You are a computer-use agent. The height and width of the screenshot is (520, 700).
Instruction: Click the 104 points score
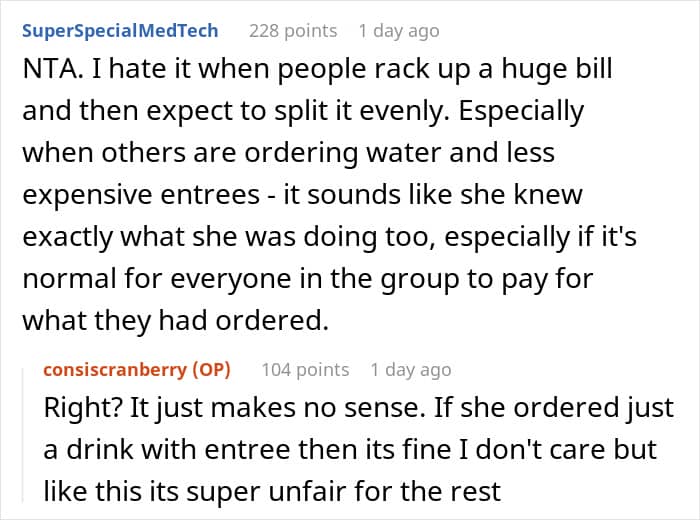coord(305,370)
